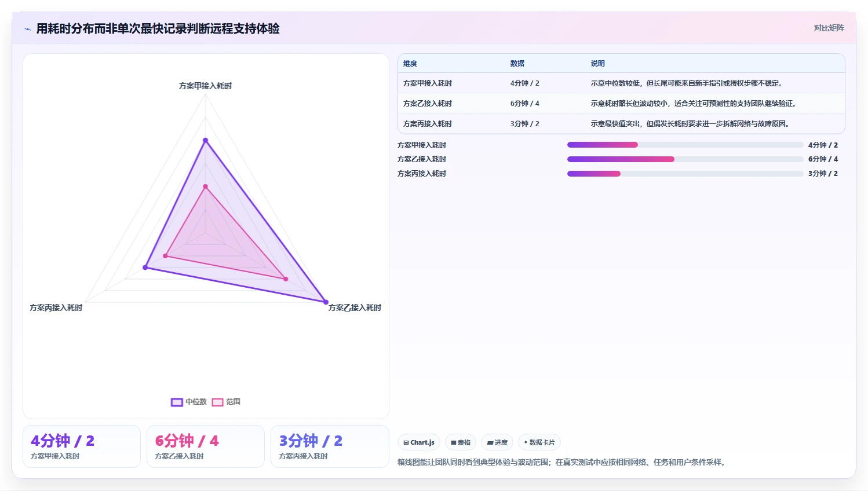Toggle the 范围 legend swatch
This screenshot has height=491, width=868.
pyautogui.click(x=217, y=402)
